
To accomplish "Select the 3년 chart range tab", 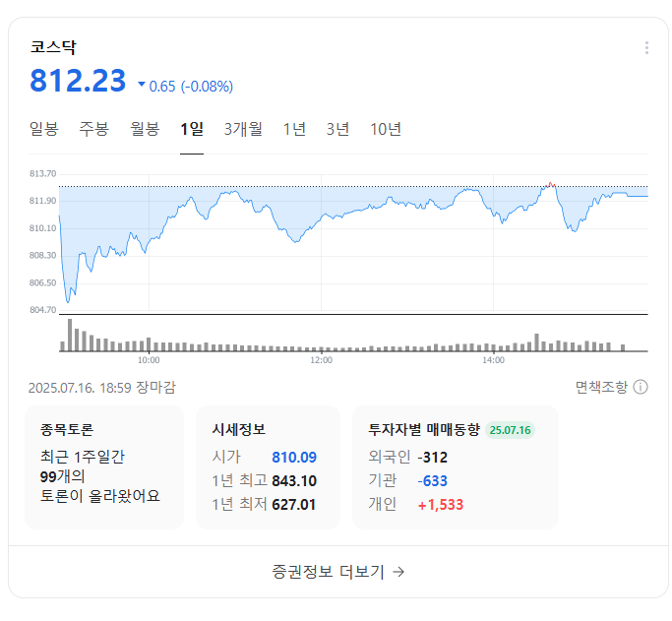I will 337,129.
